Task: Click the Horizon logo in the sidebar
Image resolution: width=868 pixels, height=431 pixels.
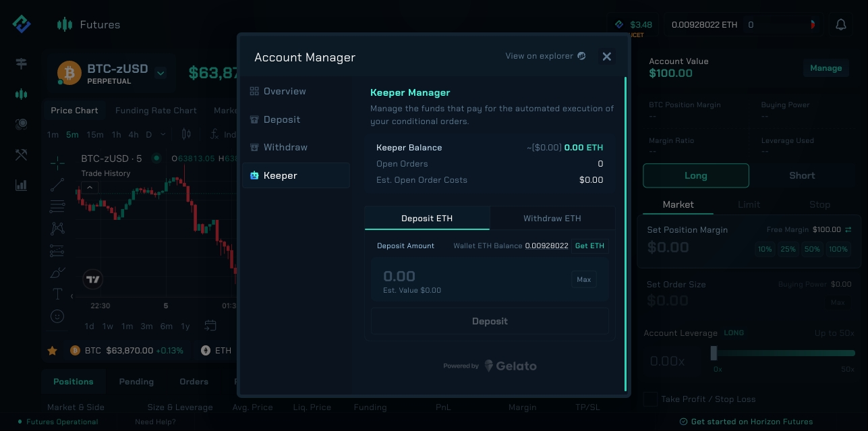Action: tap(22, 24)
